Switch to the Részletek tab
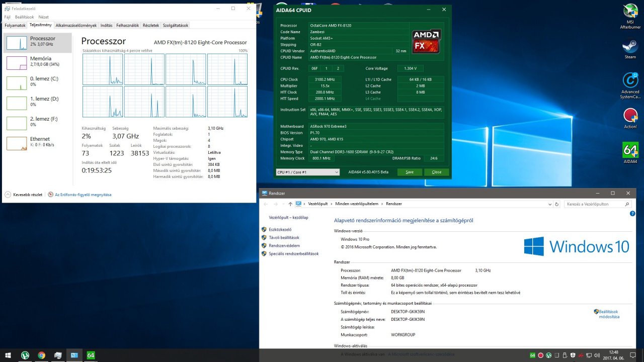The height and width of the screenshot is (362, 644). 151,25
